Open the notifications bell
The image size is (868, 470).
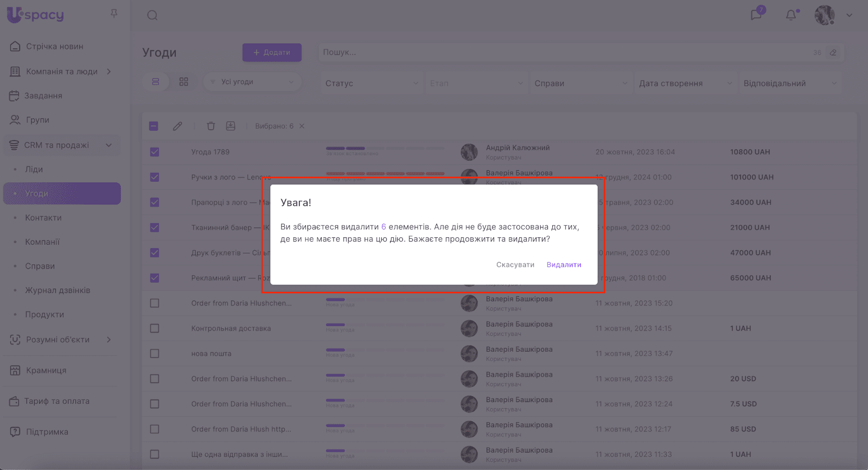click(792, 15)
